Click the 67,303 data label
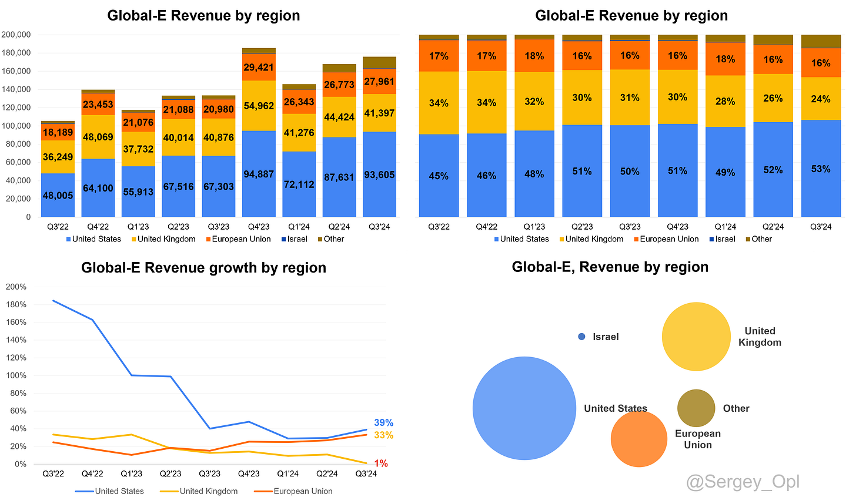The height and width of the screenshot is (504, 856). pyautogui.click(x=219, y=187)
